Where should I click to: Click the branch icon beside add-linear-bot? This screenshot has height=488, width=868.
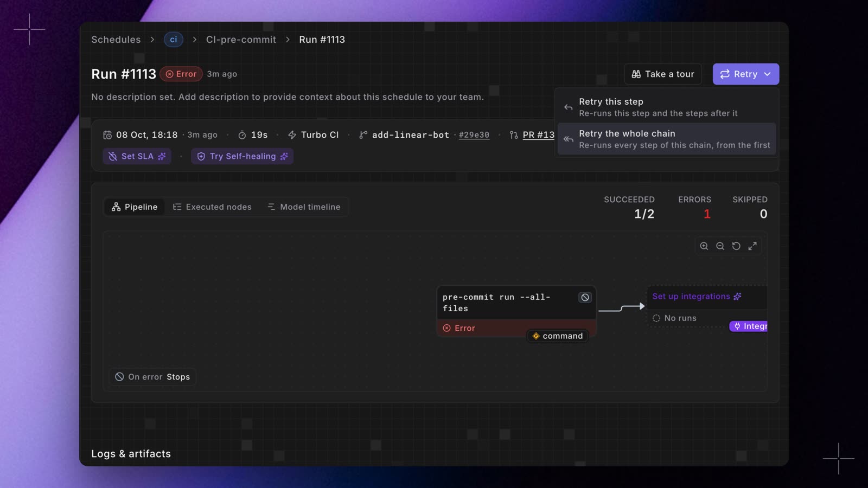(363, 135)
